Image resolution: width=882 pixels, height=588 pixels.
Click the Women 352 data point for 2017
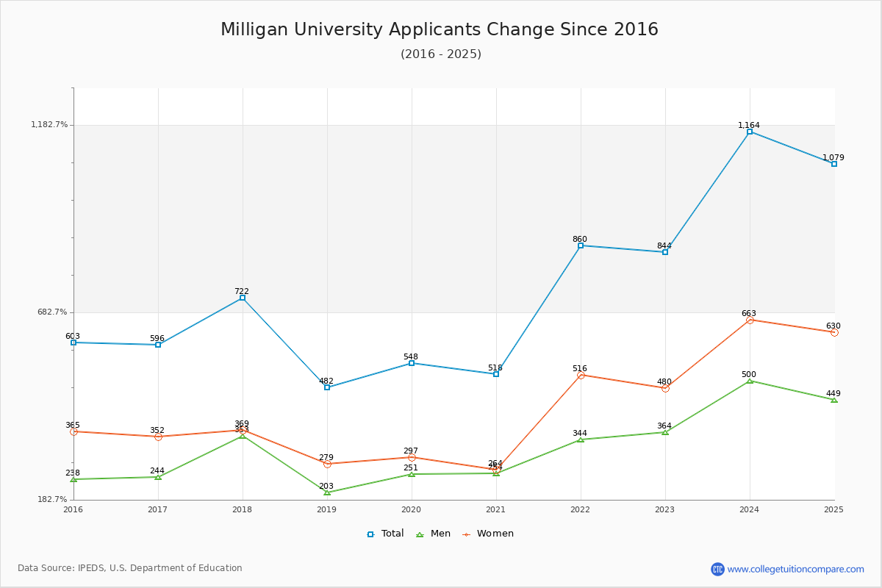coord(158,437)
